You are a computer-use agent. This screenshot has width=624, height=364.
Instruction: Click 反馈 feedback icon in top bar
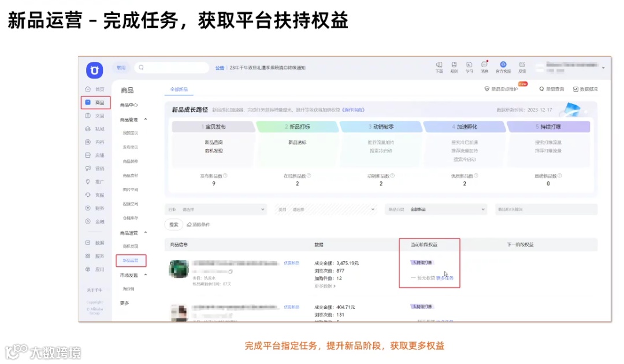pyautogui.click(x=522, y=65)
